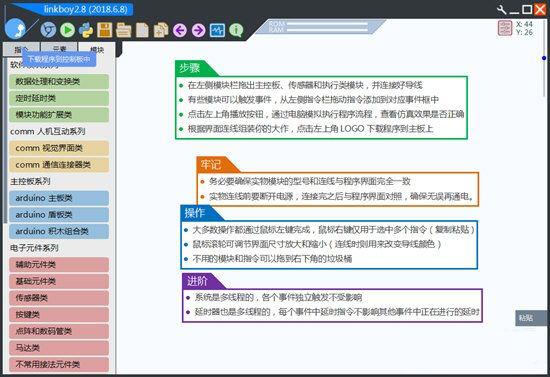This screenshot has width=550, height=377.
Task: Open the waveform monitor icon
Action: (x=217, y=30)
